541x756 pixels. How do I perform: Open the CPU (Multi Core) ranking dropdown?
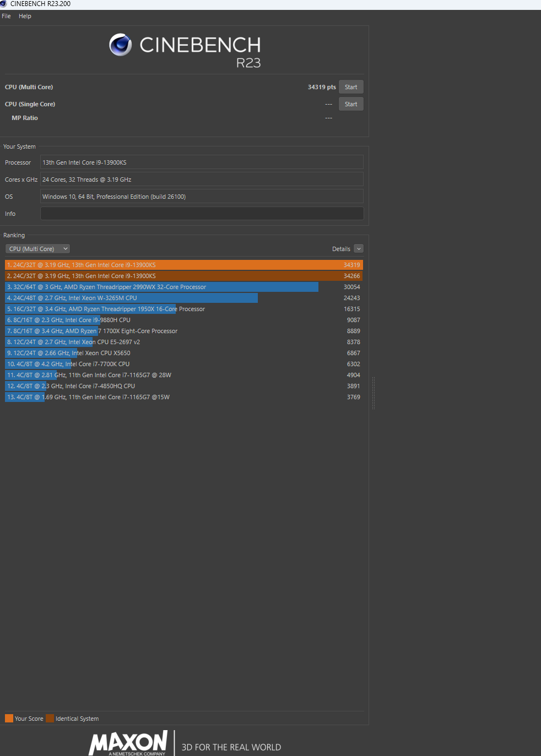37,249
